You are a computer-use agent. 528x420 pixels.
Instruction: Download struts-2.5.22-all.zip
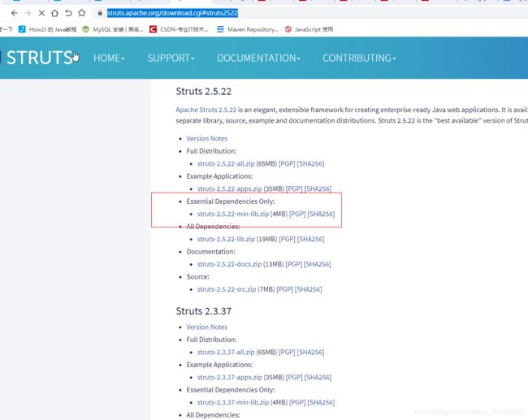pos(226,163)
